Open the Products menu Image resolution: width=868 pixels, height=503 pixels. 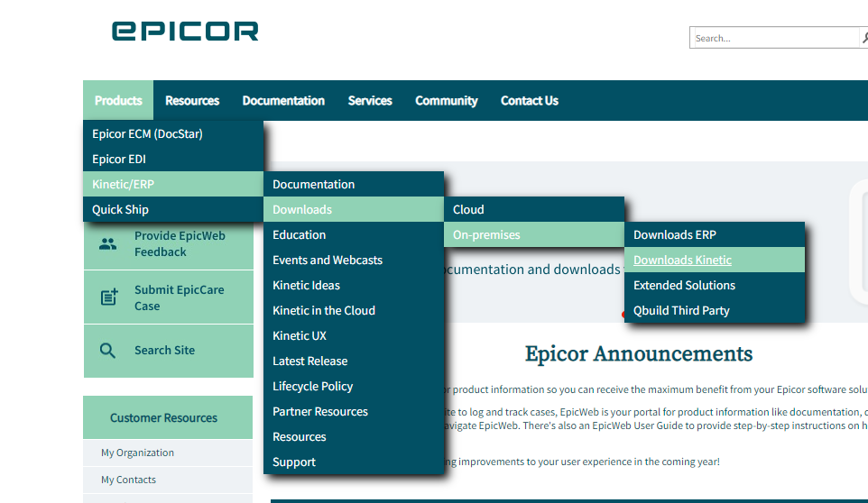tap(118, 100)
